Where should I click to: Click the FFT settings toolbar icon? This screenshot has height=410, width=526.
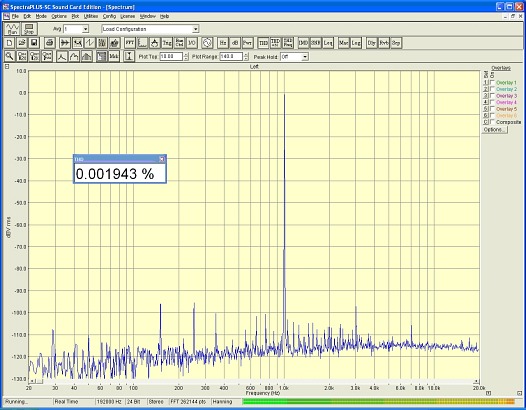130,43
